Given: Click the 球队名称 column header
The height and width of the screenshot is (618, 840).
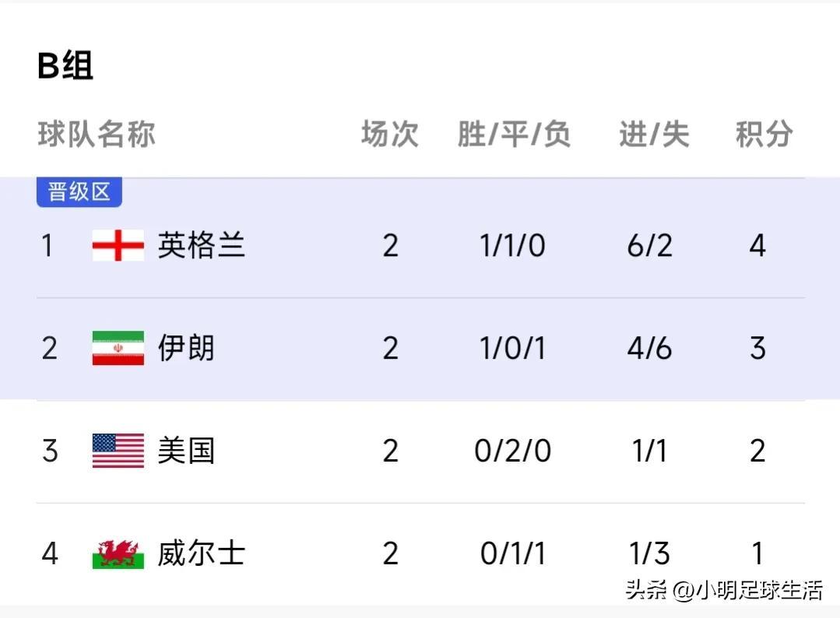Looking at the screenshot, I should click(x=97, y=134).
